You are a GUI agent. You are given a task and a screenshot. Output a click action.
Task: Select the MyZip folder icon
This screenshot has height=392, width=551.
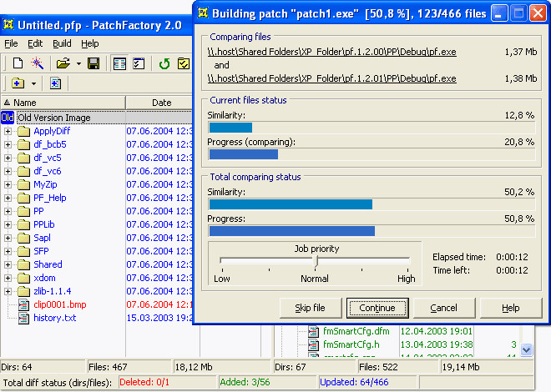[23, 184]
